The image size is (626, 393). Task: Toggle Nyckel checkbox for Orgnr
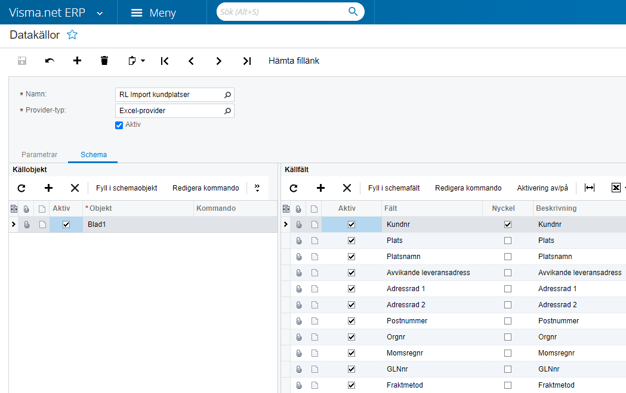[508, 337]
